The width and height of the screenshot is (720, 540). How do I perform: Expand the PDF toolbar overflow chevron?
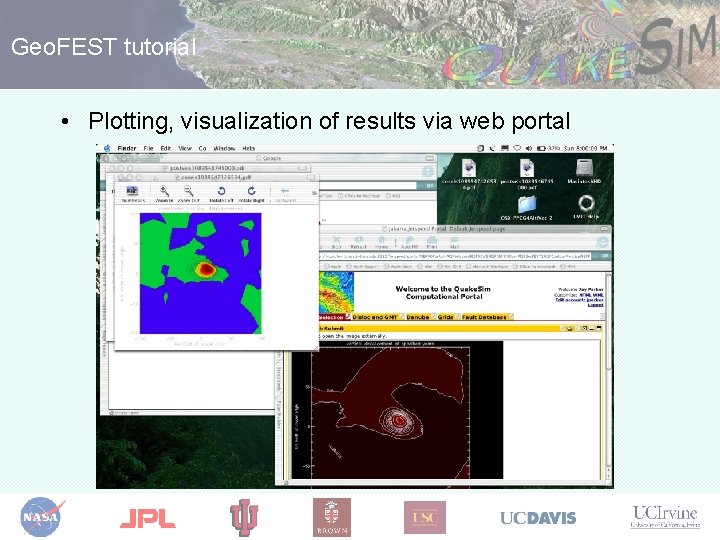tap(314, 193)
